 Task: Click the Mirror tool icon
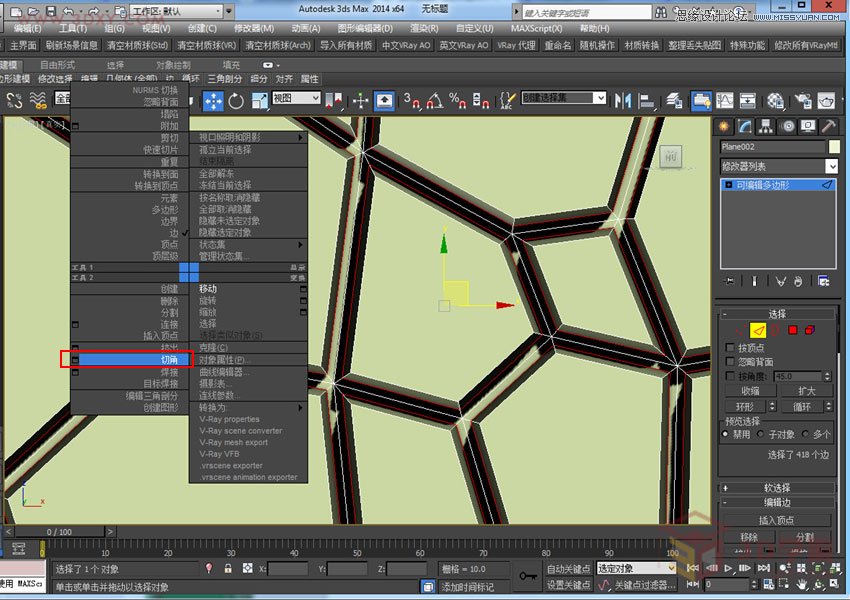coord(623,101)
